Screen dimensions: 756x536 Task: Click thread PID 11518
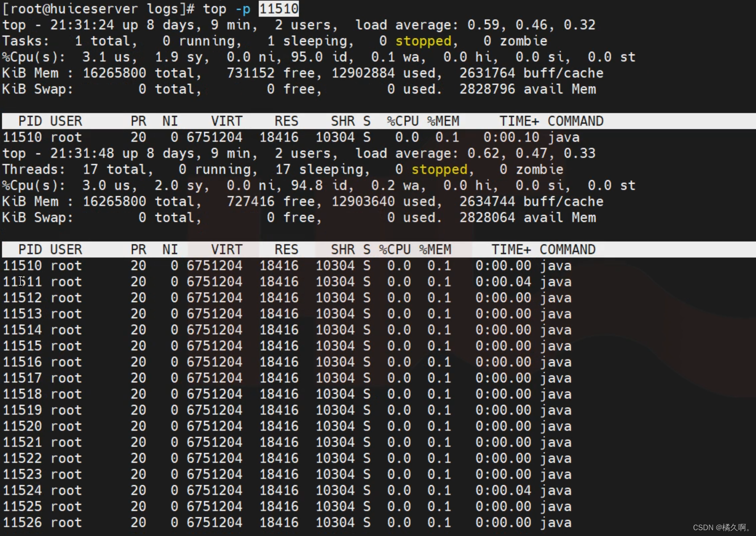pos(22,394)
